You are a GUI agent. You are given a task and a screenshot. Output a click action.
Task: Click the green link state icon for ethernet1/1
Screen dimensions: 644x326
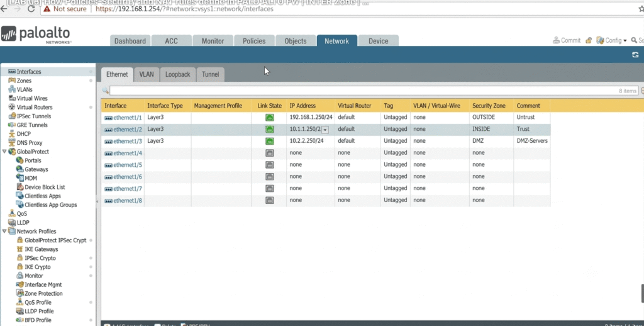[x=269, y=118]
